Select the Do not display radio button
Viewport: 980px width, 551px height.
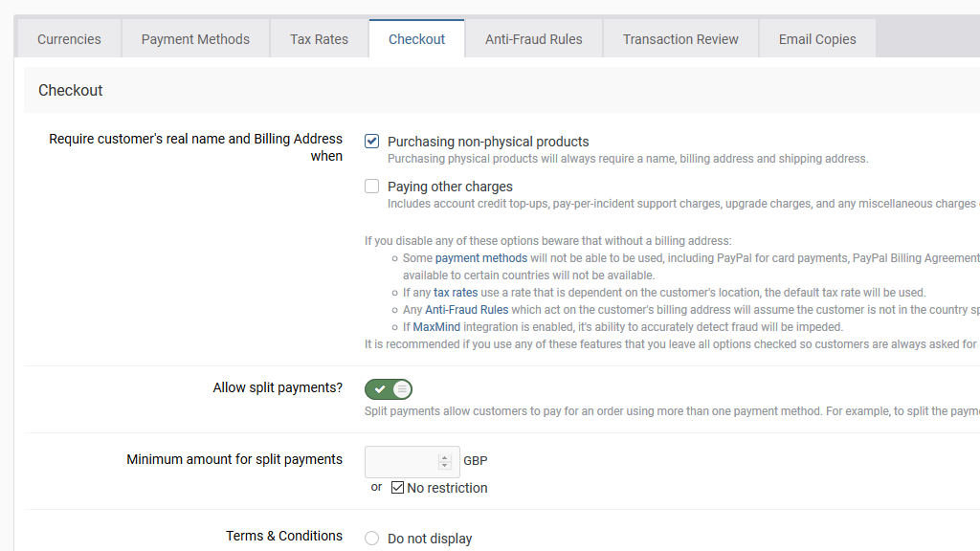372,539
